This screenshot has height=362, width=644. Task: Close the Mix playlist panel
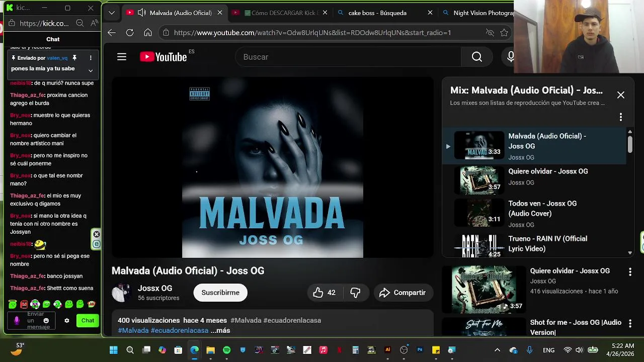pyautogui.click(x=621, y=95)
